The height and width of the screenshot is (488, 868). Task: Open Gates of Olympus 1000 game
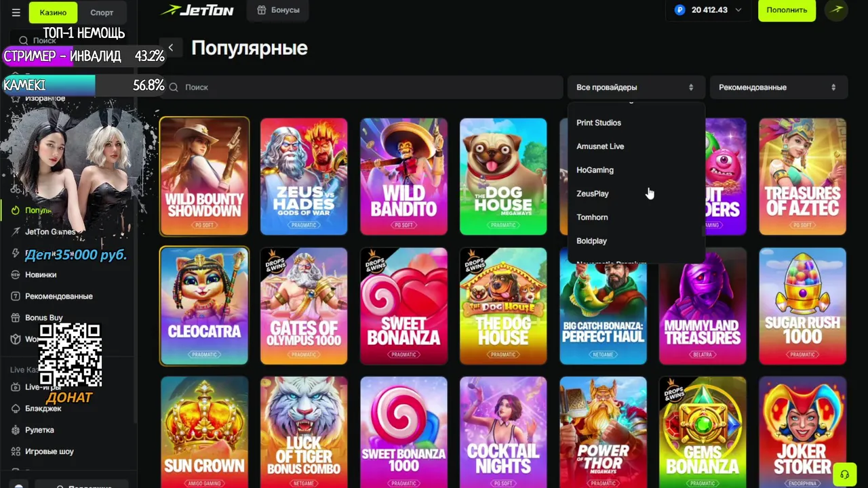point(304,306)
